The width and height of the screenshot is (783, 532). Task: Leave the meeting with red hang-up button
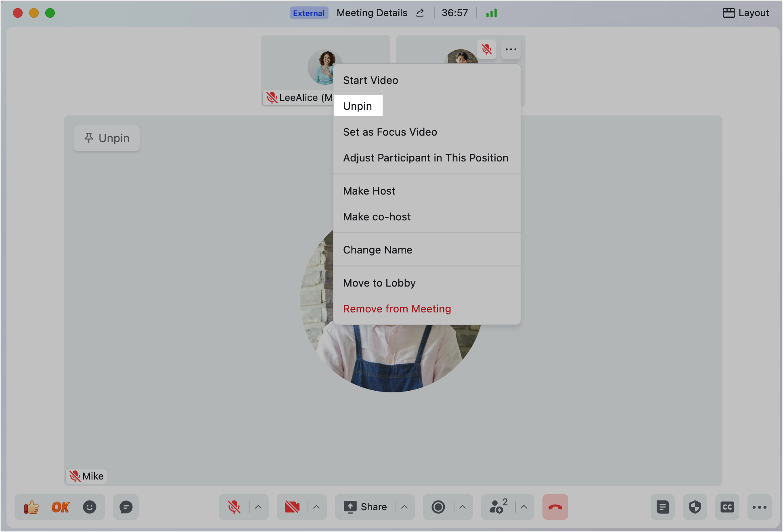pos(555,507)
